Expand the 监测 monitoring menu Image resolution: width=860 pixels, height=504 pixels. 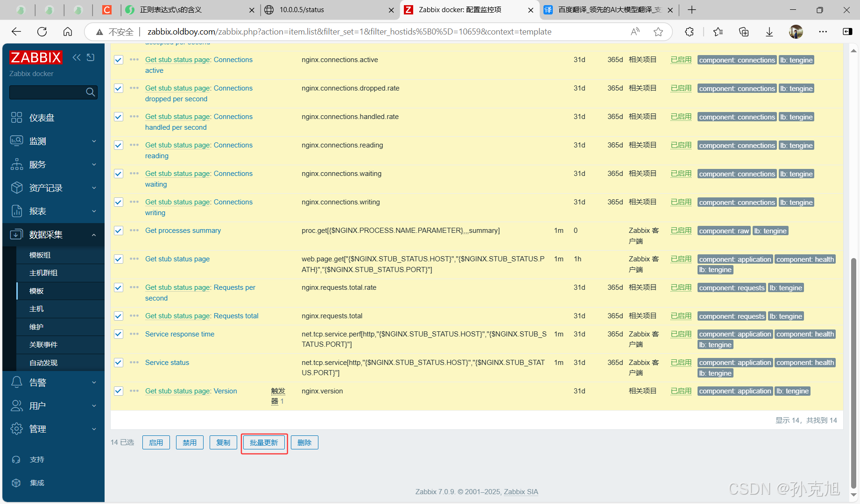click(53, 141)
